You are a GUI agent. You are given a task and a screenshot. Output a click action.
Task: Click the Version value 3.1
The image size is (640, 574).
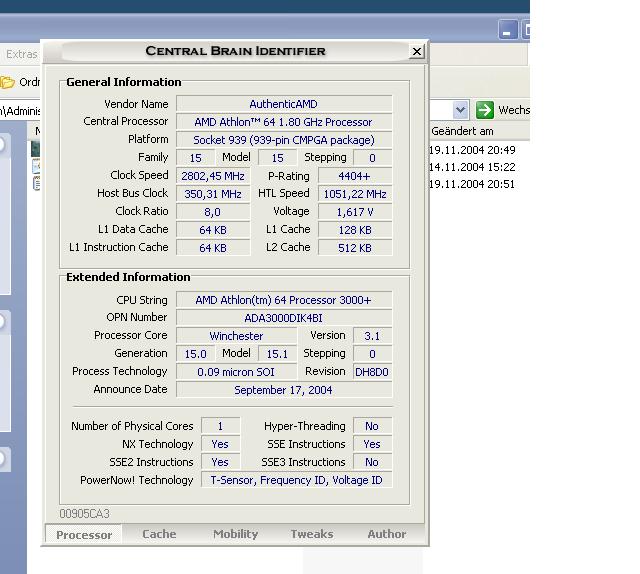pos(372,336)
